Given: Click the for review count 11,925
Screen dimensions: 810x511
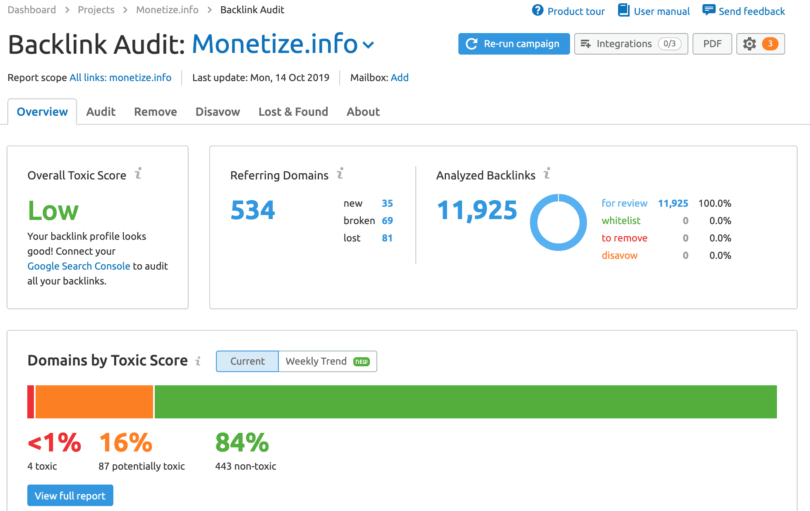Looking at the screenshot, I should [673, 203].
